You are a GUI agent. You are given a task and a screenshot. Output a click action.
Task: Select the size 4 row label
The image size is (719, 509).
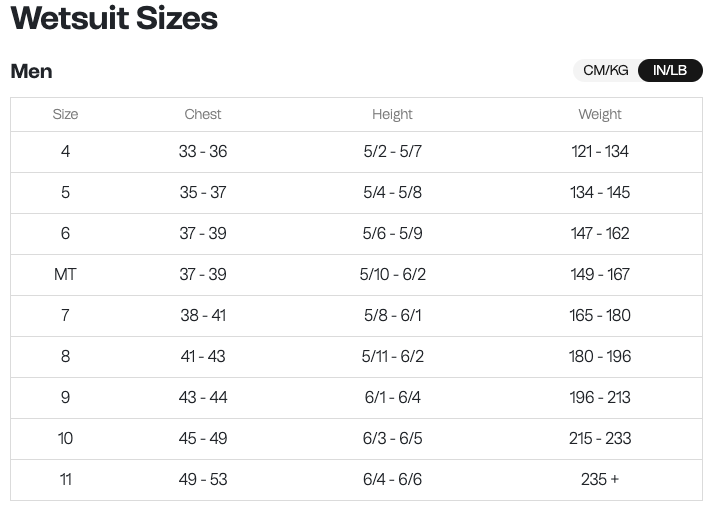coord(65,151)
